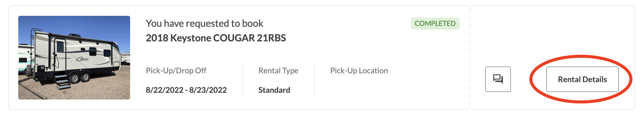Click the Standard rental type value
Screen dimensions: 644x115
pyautogui.click(x=274, y=90)
